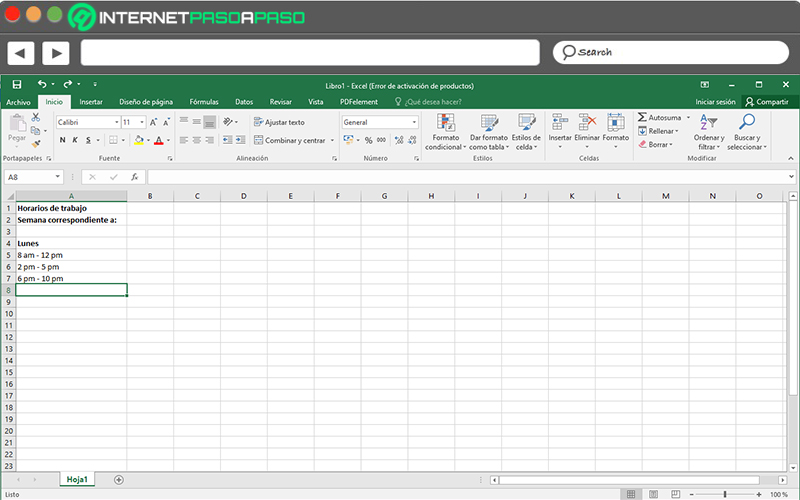Cut selection with the scissors icon
The image size is (800, 500).
click(x=35, y=117)
